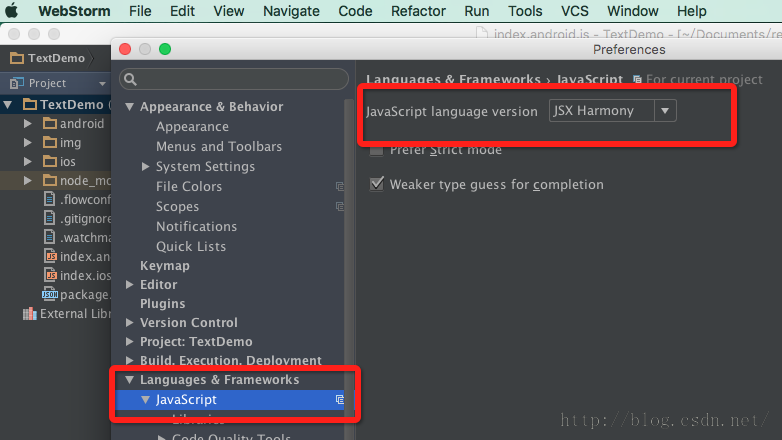Click the Preferences search input field

pyautogui.click(x=240, y=79)
